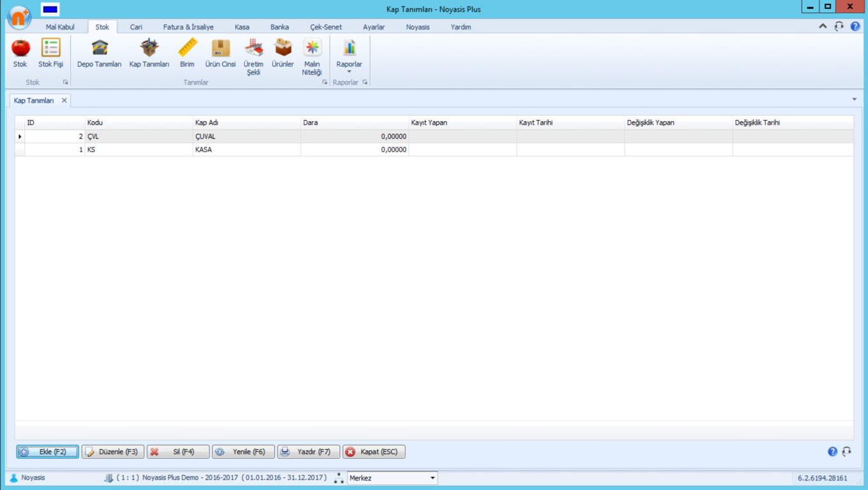Open the Ayarlar ribbon tab

[374, 27]
